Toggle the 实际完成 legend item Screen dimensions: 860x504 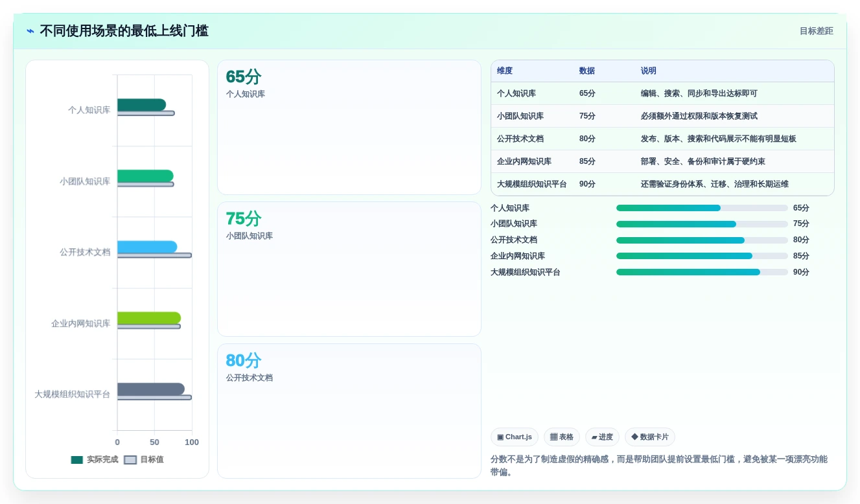95,459
